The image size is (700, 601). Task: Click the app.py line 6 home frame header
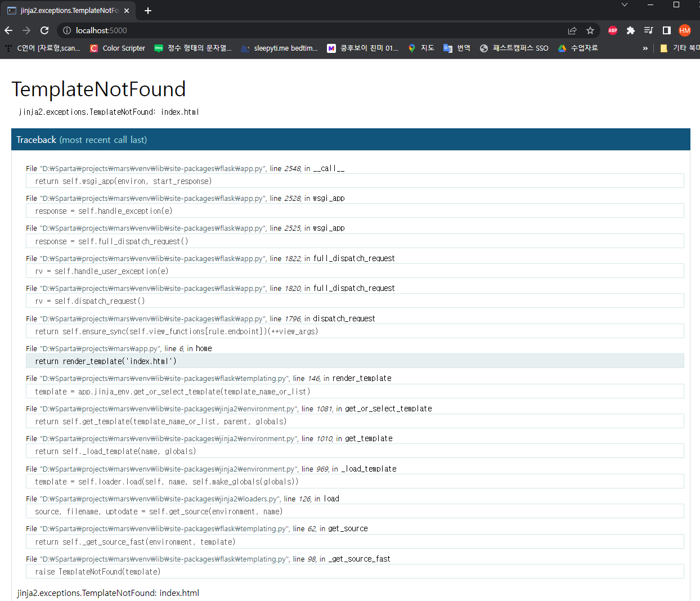tap(119, 348)
